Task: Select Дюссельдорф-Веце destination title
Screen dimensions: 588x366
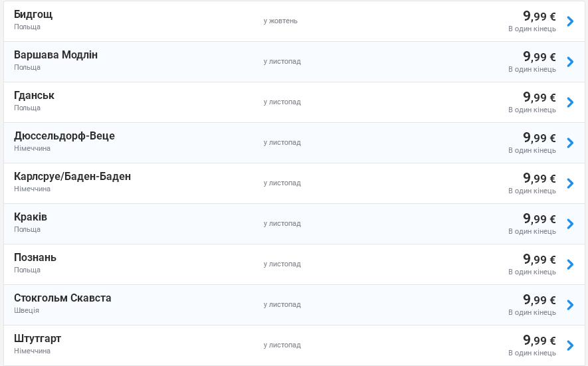Action: pyautogui.click(x=64, y=136)
